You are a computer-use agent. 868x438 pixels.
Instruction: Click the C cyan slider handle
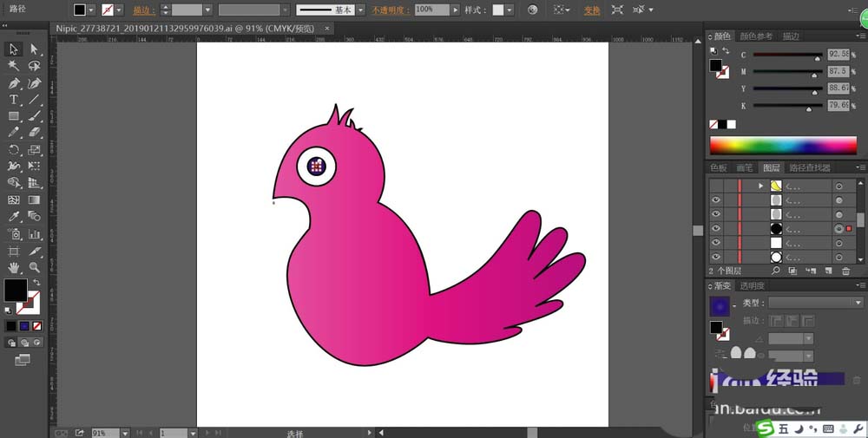pyautogui.click(x=818, y=59)
